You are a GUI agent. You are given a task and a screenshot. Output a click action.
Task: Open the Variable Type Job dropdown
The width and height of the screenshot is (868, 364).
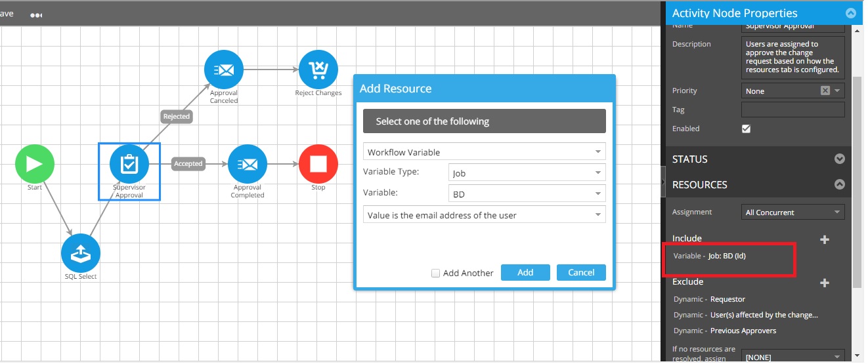[527, 173]
